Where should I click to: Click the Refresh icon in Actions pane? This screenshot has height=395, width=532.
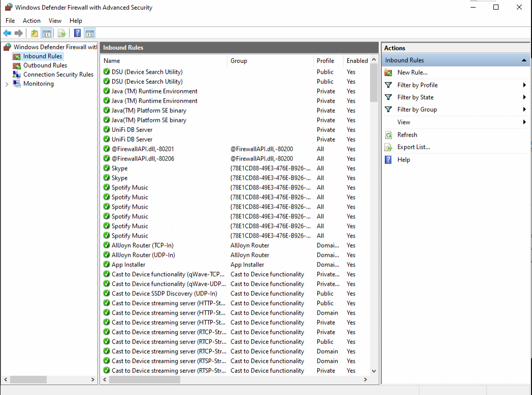pyautogui.click(x=388, y=135)
